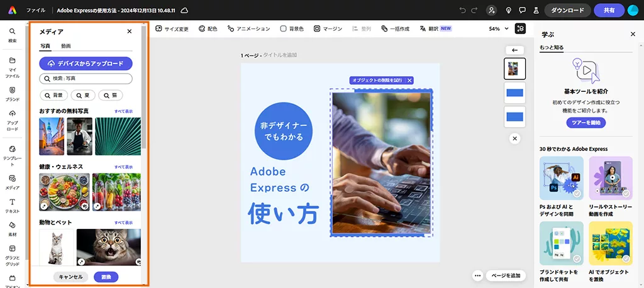Select the Media (メディア) sidebar icon
The width and height of the screenshot is (644, 288).
coord(13,183)
